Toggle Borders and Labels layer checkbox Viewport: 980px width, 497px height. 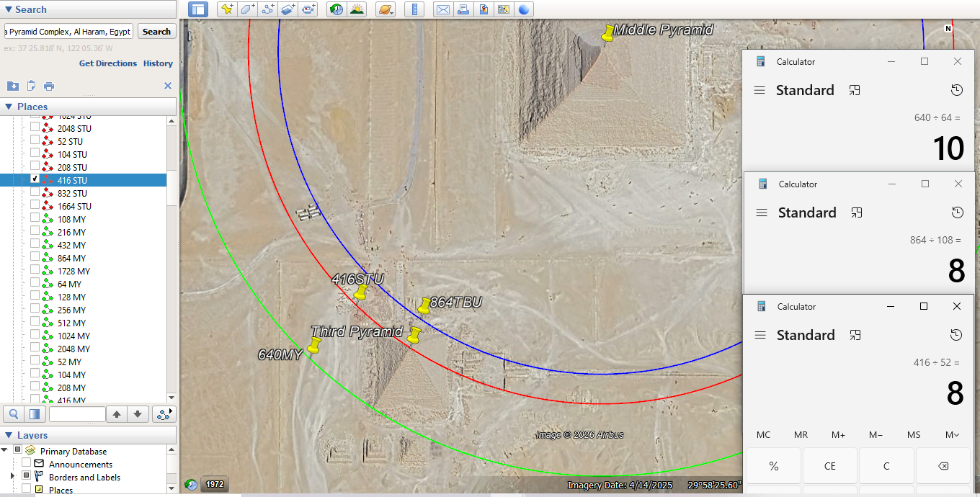[x=26, y=476]
